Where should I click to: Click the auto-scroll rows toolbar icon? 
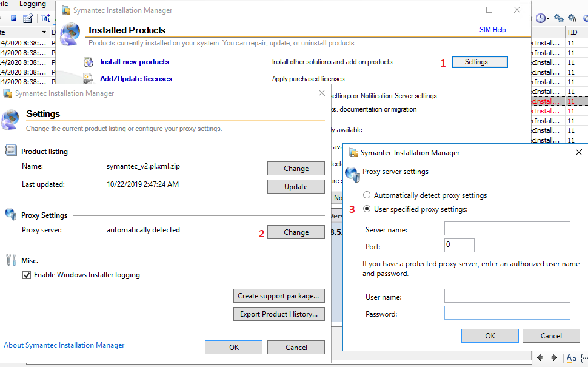click(45, 18)
